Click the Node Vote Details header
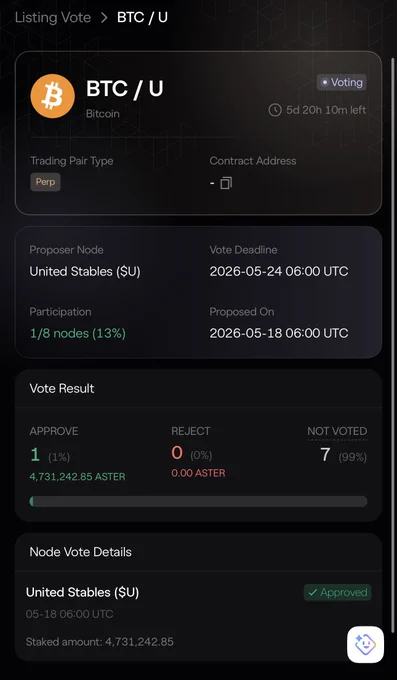Image resolution: width=397 pixels, height=680 pixels. click(81, 552)
